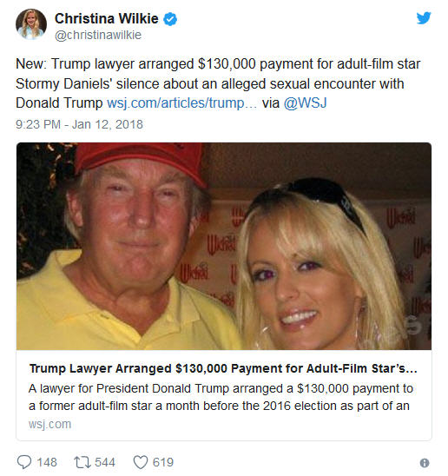Click the 9:23 PM - Jan 12, 2018 timestamp
The width and height of the screenshot is (448, 476).
click(79, 124)
